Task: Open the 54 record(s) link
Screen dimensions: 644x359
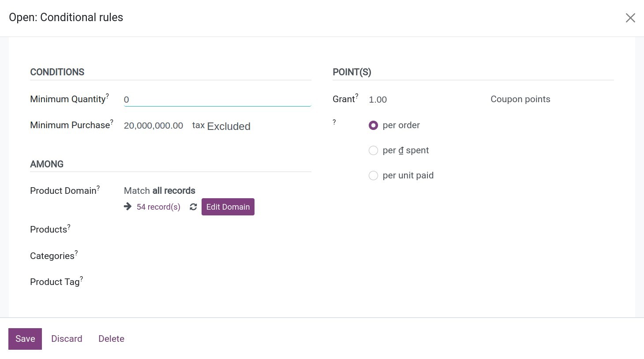Action: pyautogui.click(x=158, y=207)
